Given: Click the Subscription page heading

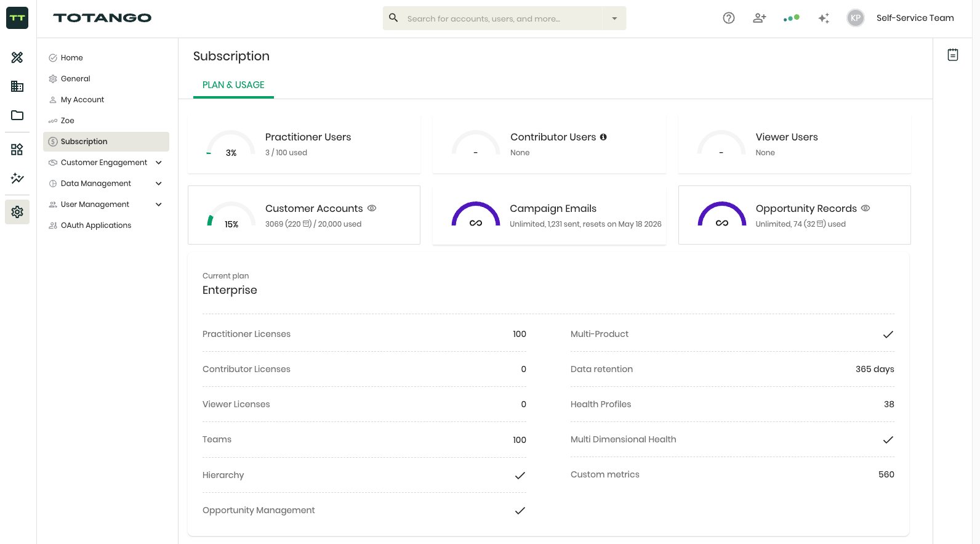Looking at the screenshot, I should click(231, 56).
